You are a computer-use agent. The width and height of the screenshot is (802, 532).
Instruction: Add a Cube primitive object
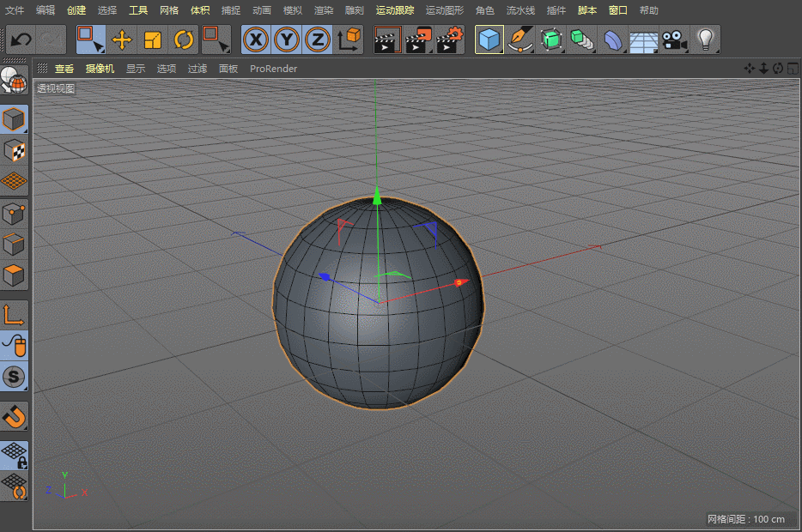[x=489, y=39]
